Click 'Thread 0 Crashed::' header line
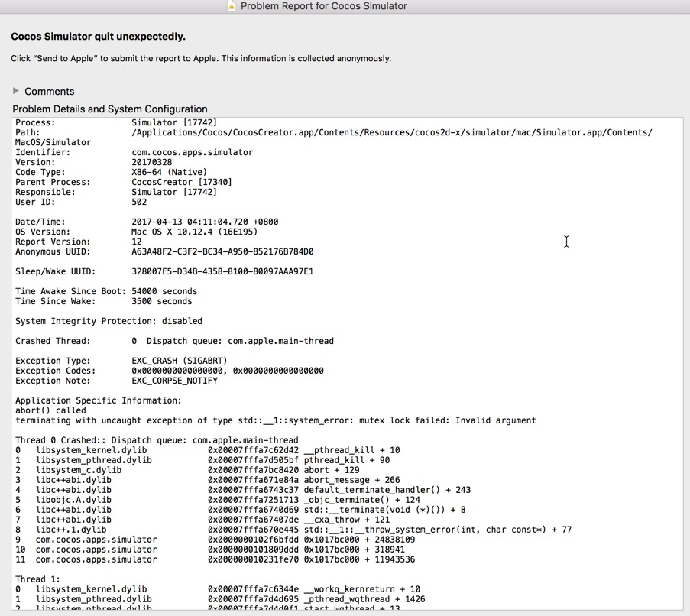This screenshot has height=616, width=690. coord(157,440)
